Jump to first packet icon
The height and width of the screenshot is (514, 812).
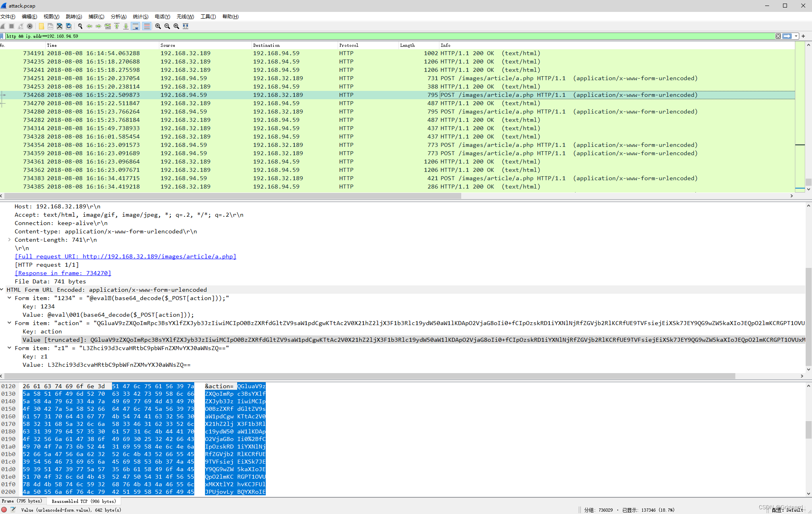click(117, 26)
